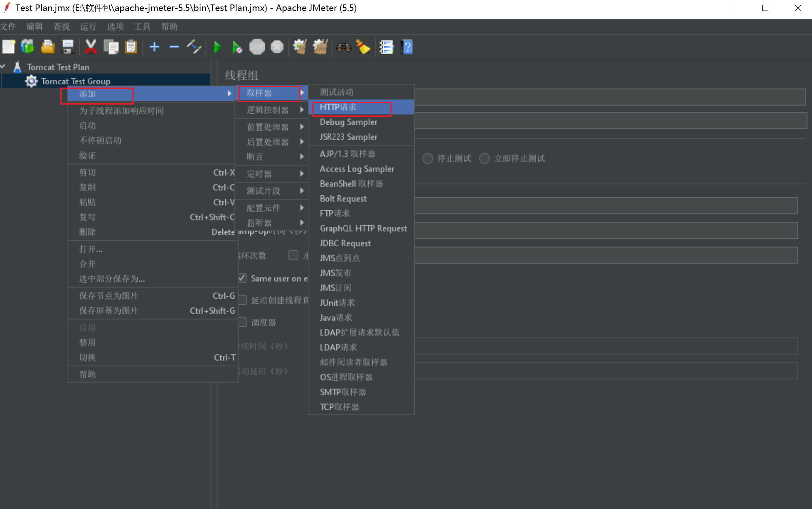Click the Paste clipboard icon
Viewport: 812px width, 509px height.
point(131,47)
